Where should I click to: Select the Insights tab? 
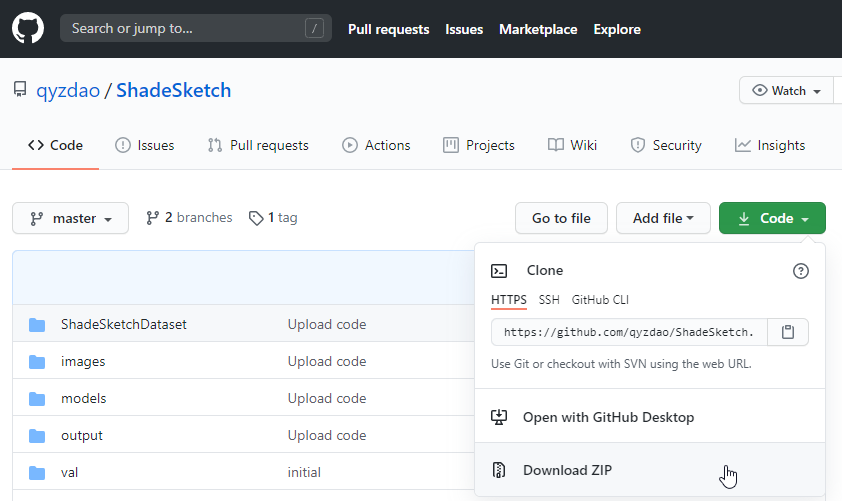tap(770, 145)
